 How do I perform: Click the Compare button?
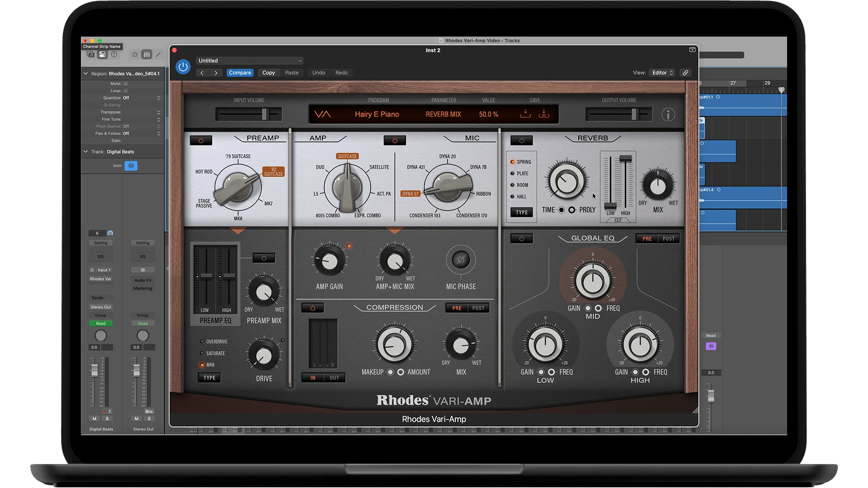pos(240,73)
